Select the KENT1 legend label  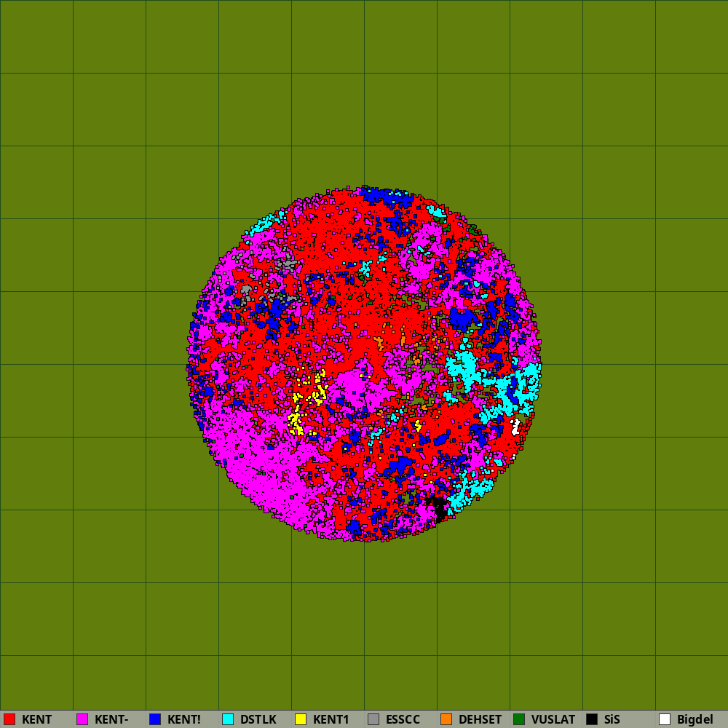tap(331, 720)
